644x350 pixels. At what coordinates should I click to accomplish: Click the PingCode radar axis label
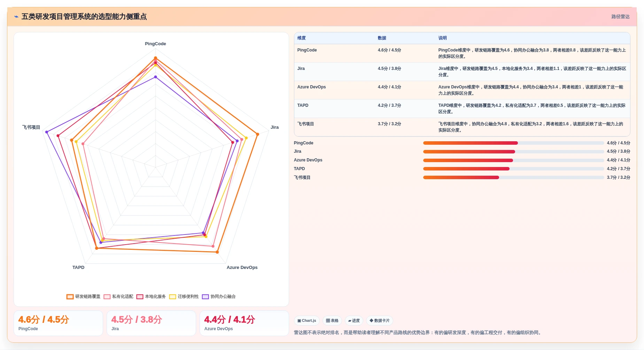click(x=155, y=44)
